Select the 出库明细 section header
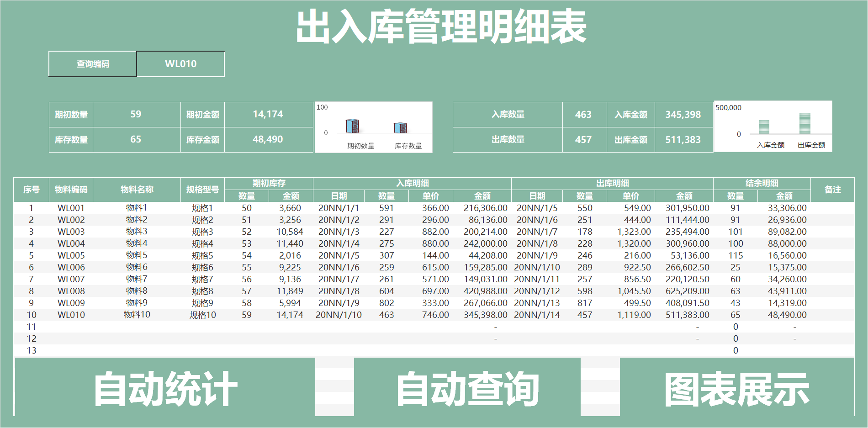868x428 pixels. click(x=612, y=183)
